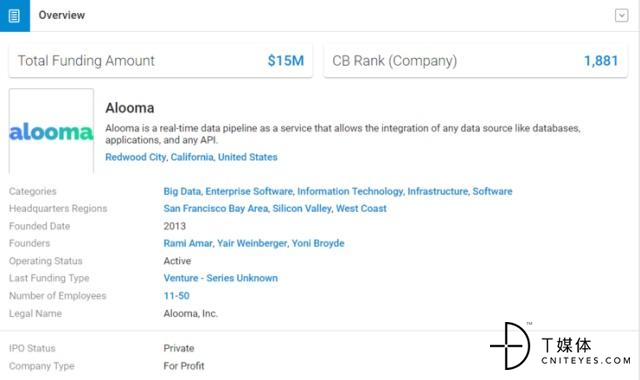Open San Francisco Bay Area region

(216, 209)
